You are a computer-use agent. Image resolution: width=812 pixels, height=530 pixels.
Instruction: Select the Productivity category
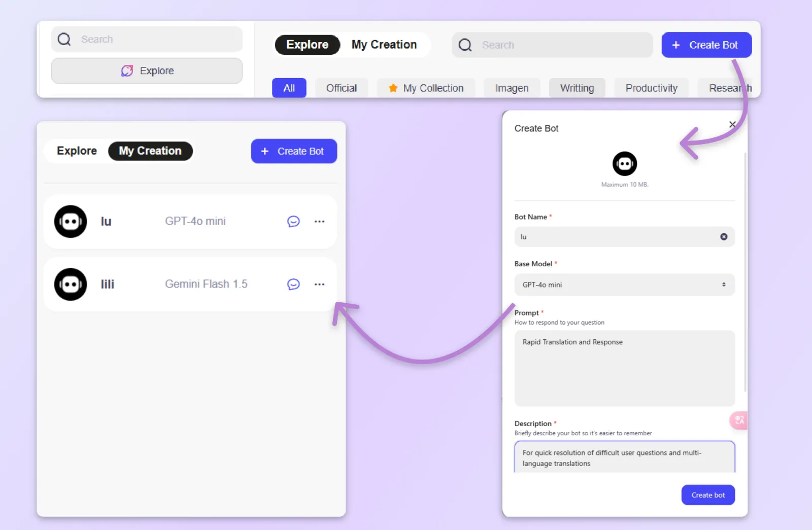pyautogui.click(x=652, y=88)
